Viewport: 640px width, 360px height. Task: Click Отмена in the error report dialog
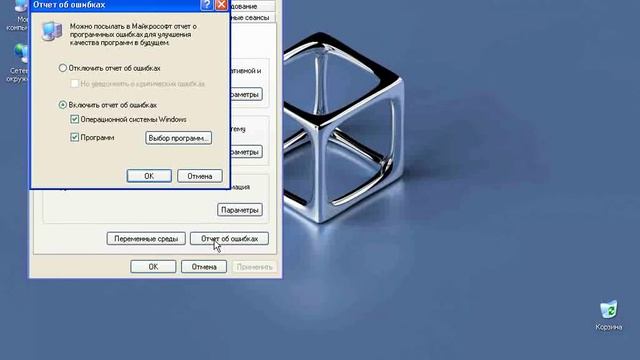[200, 176]
